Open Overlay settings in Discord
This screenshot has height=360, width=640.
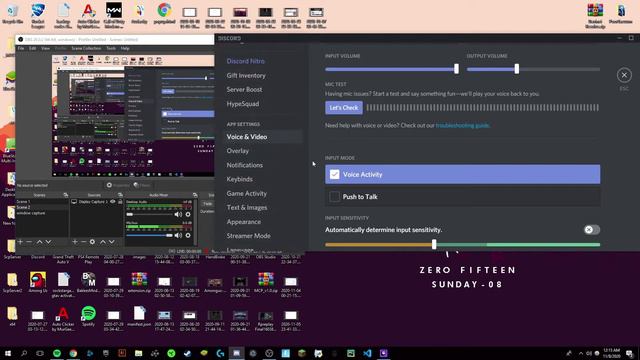(238, 151)
